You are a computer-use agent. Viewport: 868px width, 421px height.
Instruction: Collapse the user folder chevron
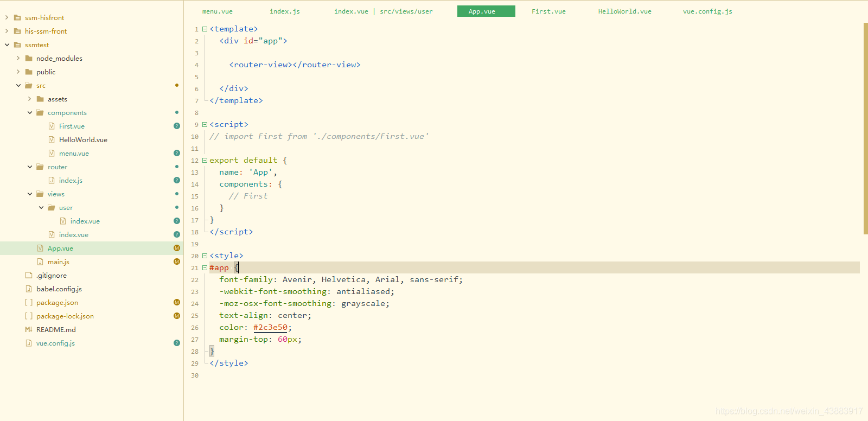41,208
